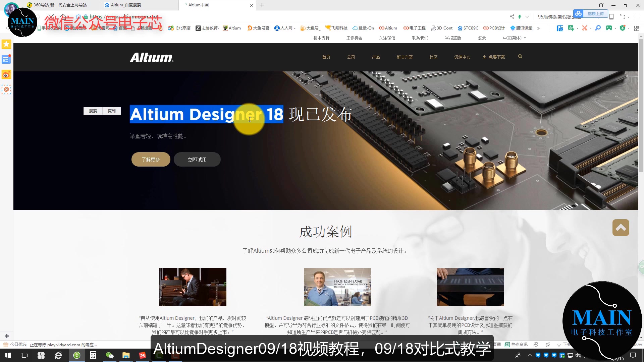Click the 搜索 popup button
This screenshot has height=362, width=644.
tap(93, 111)
